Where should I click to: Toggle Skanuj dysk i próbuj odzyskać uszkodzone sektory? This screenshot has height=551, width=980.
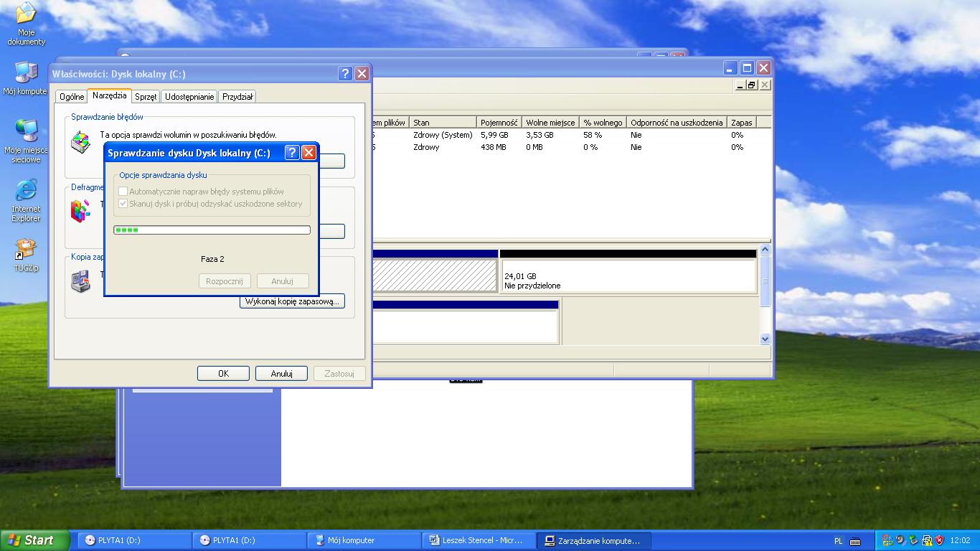point(123,204)
